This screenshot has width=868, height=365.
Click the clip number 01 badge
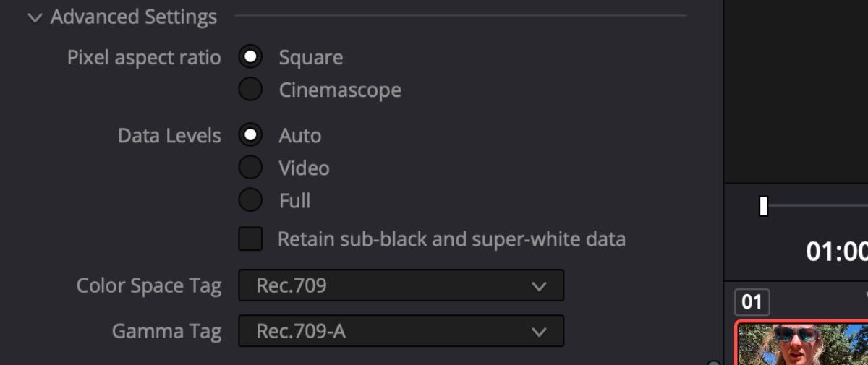[x=752, y=301]
